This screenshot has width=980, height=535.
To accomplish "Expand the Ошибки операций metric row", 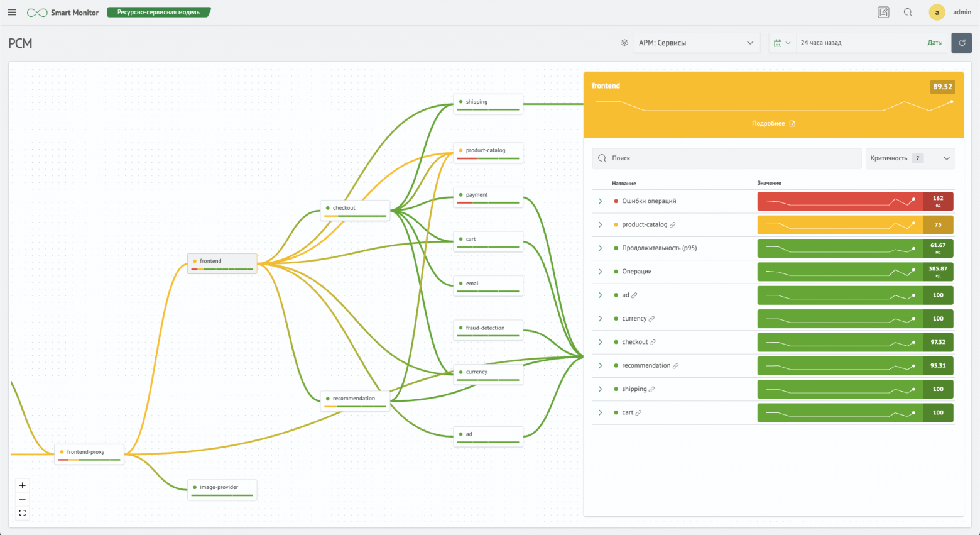I will [x=600, y=201].
